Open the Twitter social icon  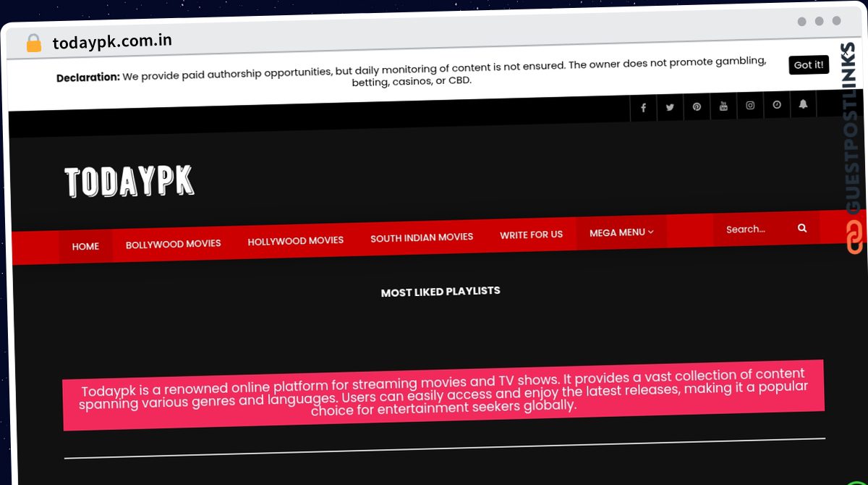tap(670, 108)
